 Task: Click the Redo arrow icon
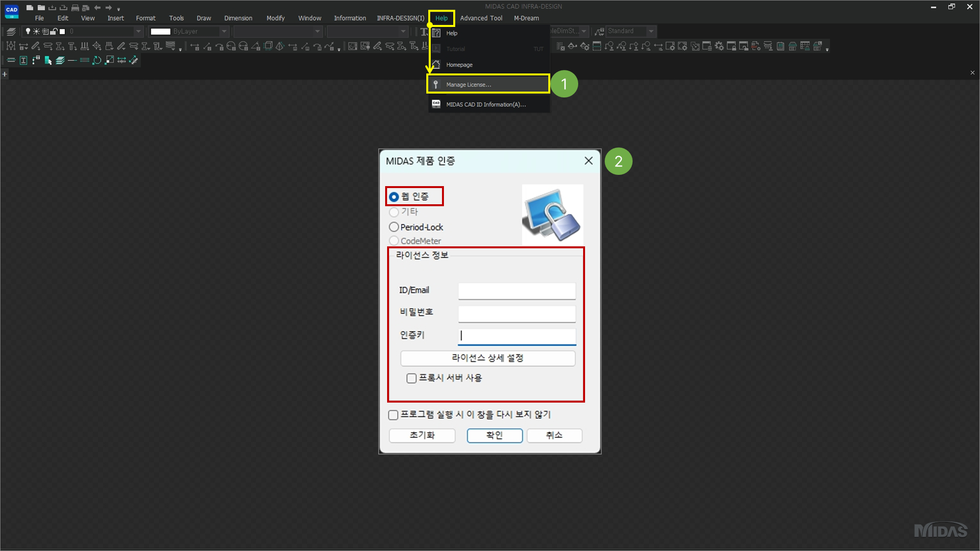(108, 7)
